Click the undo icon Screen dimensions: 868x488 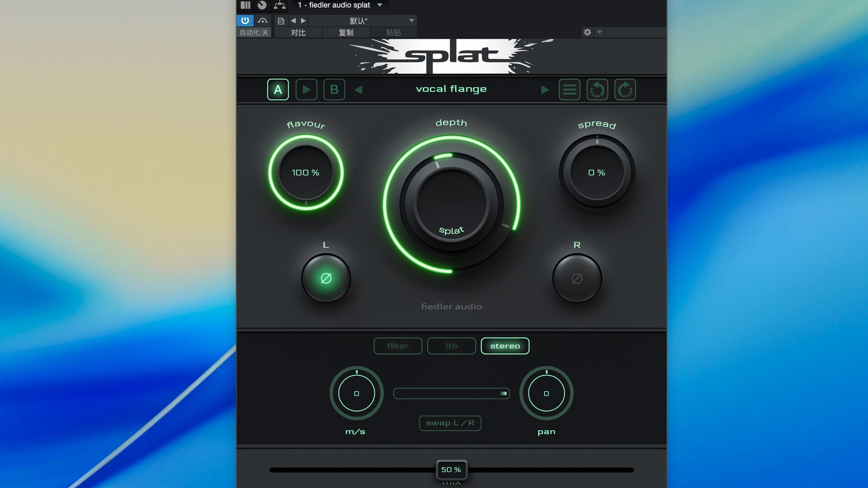(597, 89)
